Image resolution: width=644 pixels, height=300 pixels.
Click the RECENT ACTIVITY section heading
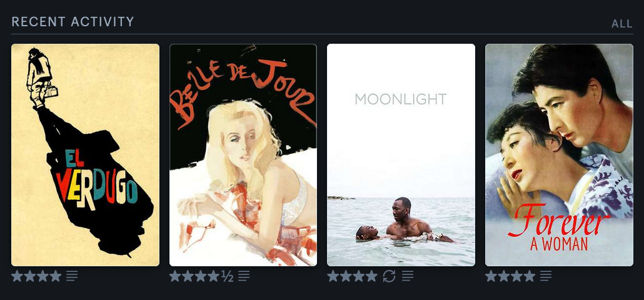pos(73,22)
